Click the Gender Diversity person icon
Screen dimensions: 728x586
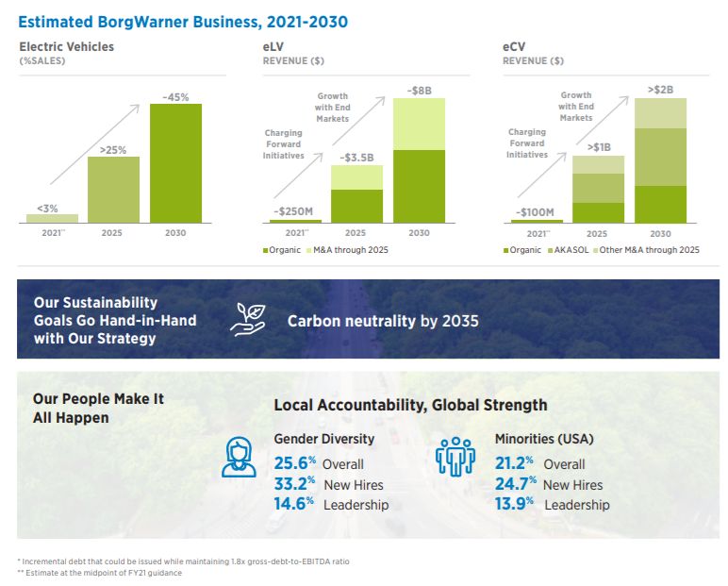(x=238, y=457)
